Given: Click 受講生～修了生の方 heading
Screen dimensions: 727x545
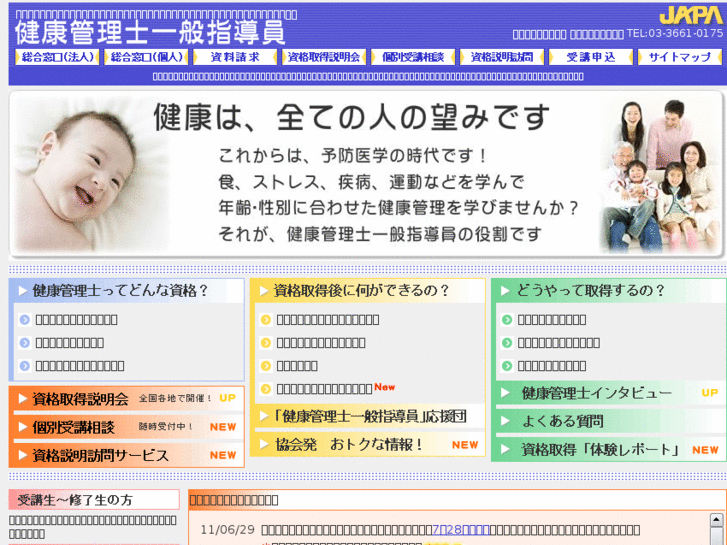Looking at the screenshot, I should click(x=94, y=500).
